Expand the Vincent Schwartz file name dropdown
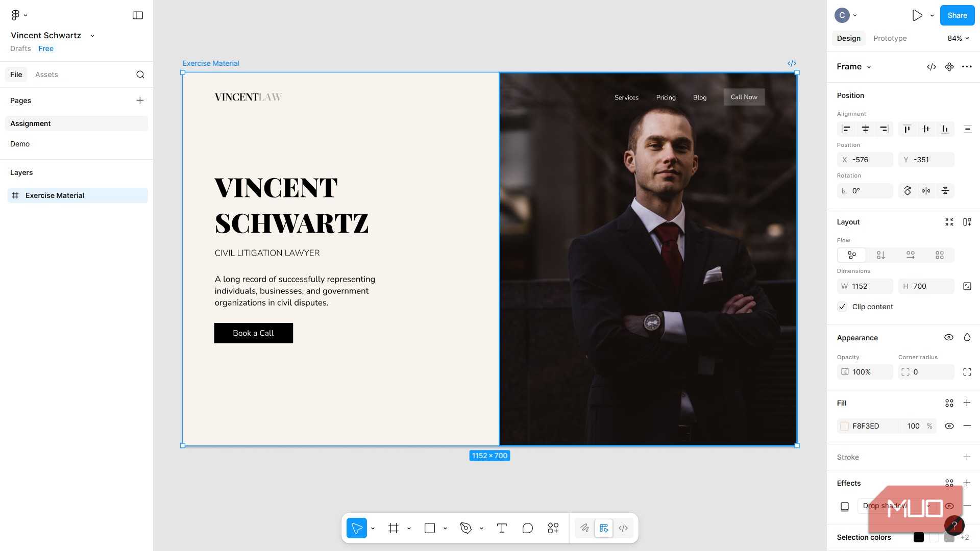The image size is (980, 551). 92,36
